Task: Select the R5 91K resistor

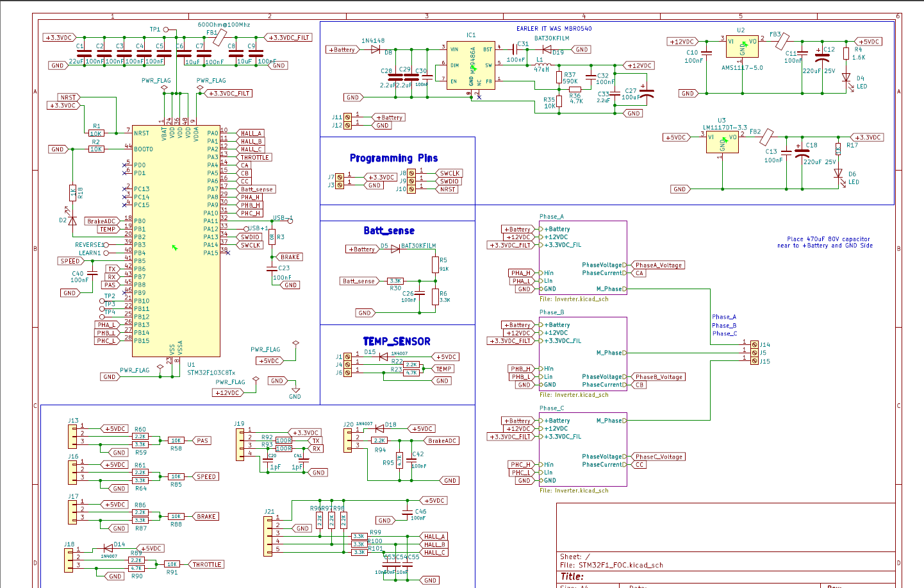Action: coord(435,264)
